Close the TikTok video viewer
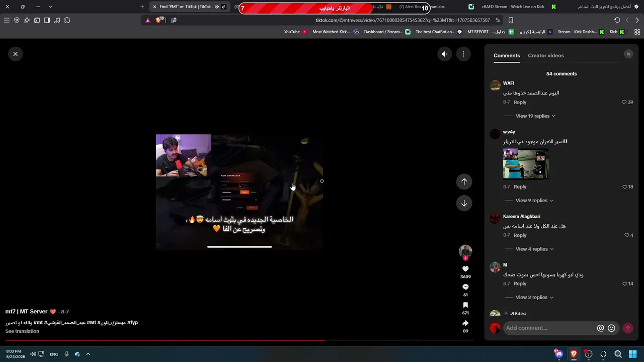Viewport: 644px width, 362px height. pos(16,54)
